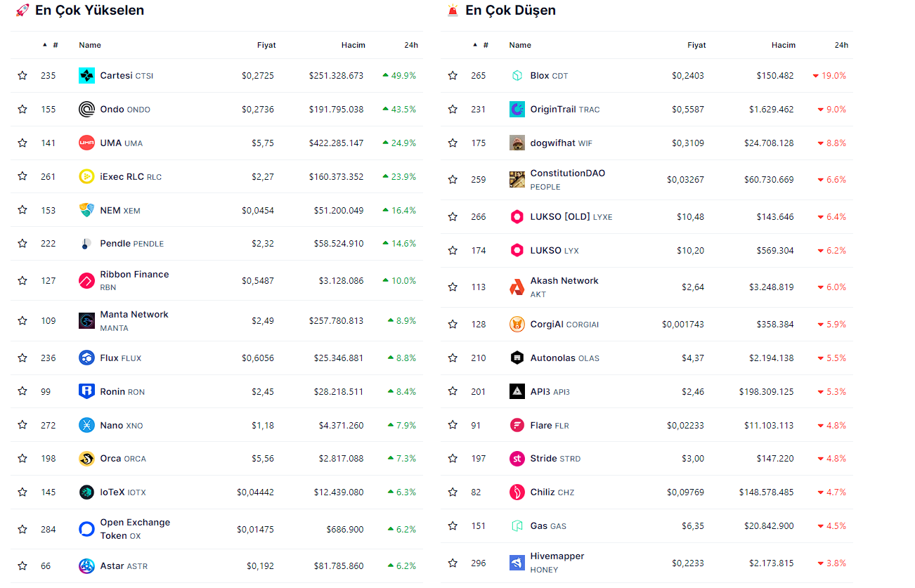Click the Ondo coin logo icon

click(86, 110)
